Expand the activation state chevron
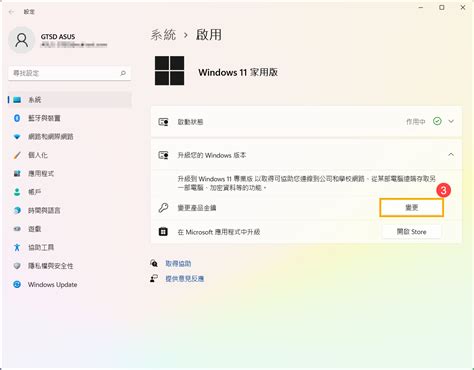The image size is (474, 370). [451, 121]
